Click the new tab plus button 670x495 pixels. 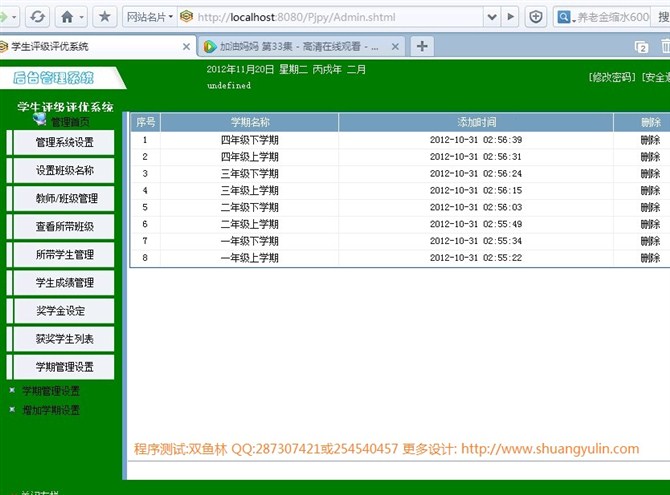pyautogui.click(x=422, y=46)
